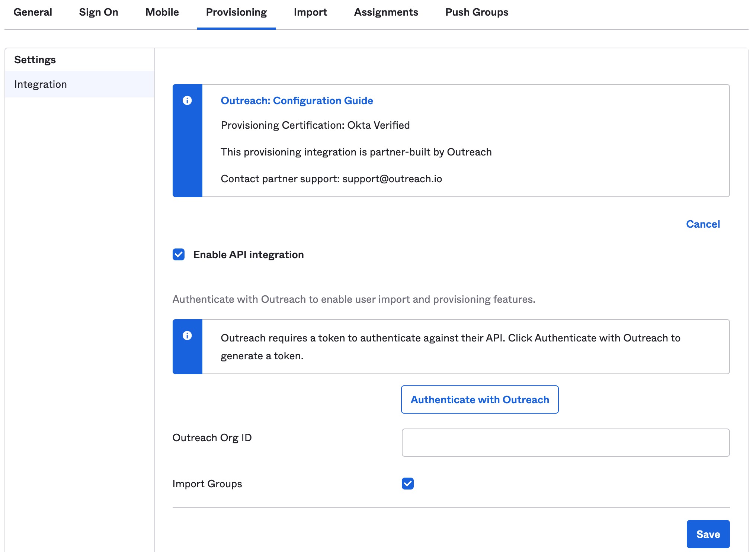Click the Enable API integration label
The height and width of the screenshot is (552, 756).
point(248,254)
